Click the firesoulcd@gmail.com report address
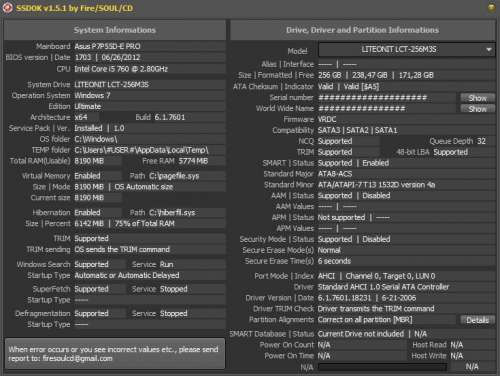 pyautogui.click(x=77, y=359)
